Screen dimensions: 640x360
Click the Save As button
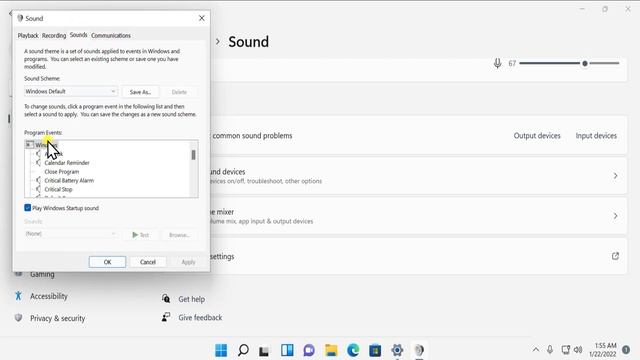pyautogui.click(x=140, y=92)
